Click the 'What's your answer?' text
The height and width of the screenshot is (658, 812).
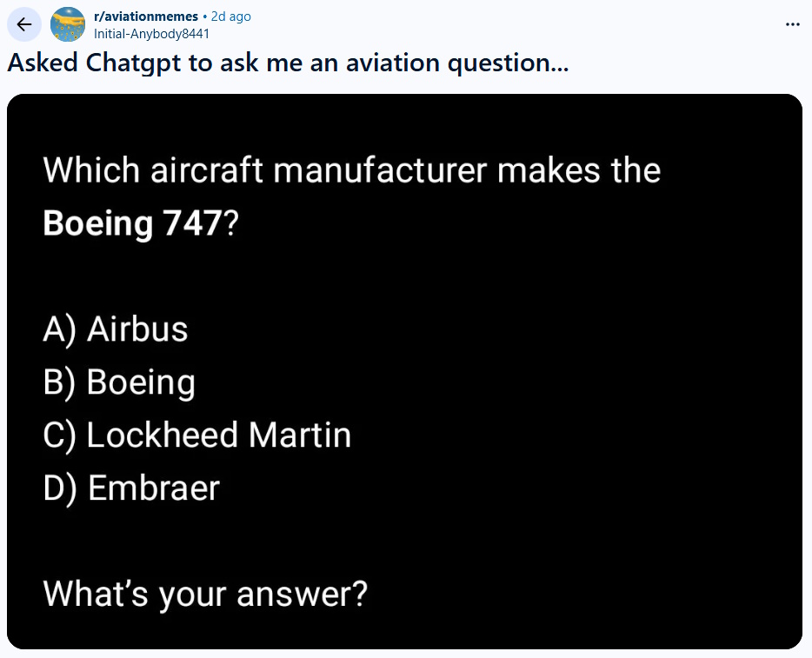coord(205,595)
